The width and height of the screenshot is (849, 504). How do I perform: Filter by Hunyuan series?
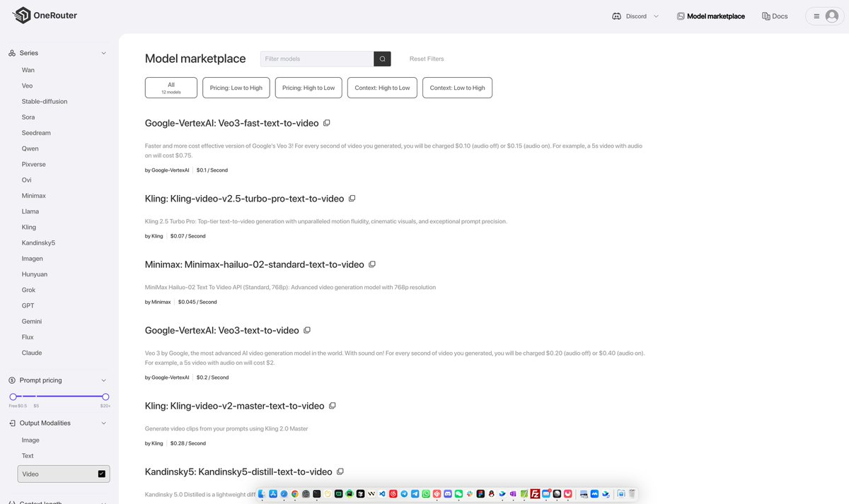35,274
